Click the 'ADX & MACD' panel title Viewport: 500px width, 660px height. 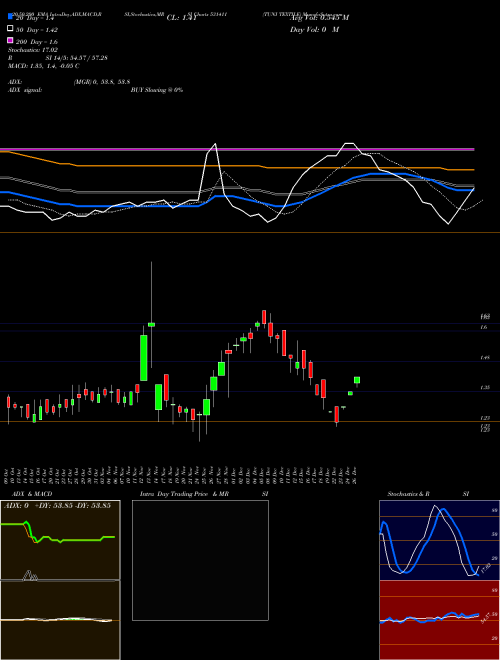(32, 494)
